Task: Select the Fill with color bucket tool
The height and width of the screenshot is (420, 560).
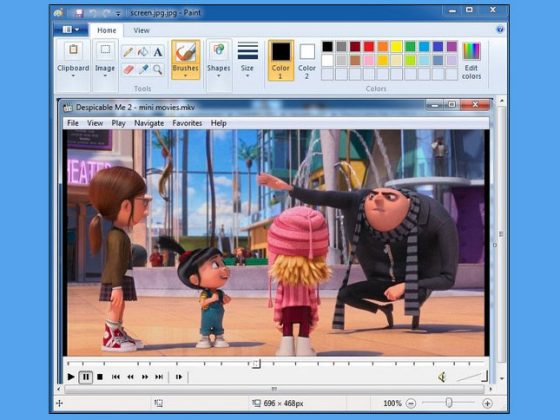Action: tap(143, 52)
